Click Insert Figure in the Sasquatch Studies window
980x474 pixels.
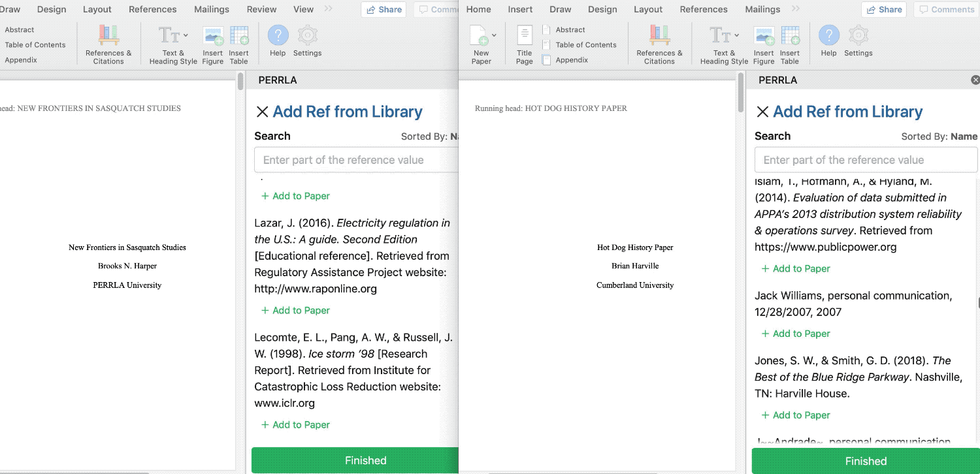coord(213,44)
